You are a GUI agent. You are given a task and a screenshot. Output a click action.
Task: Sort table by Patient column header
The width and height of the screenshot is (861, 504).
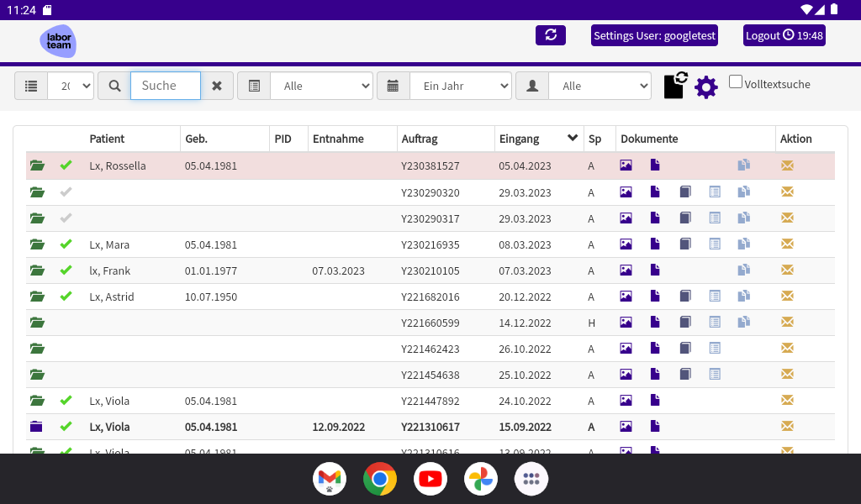(108, 139)
